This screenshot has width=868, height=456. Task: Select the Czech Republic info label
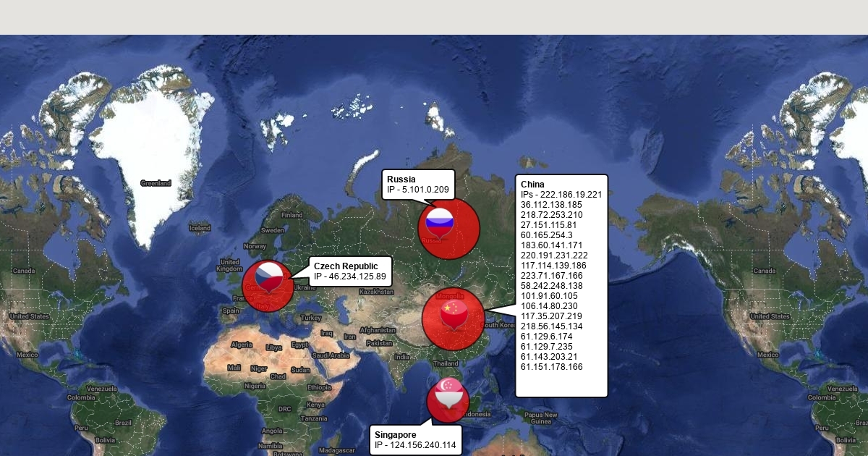pyautogui.click(x=351, y=271)
